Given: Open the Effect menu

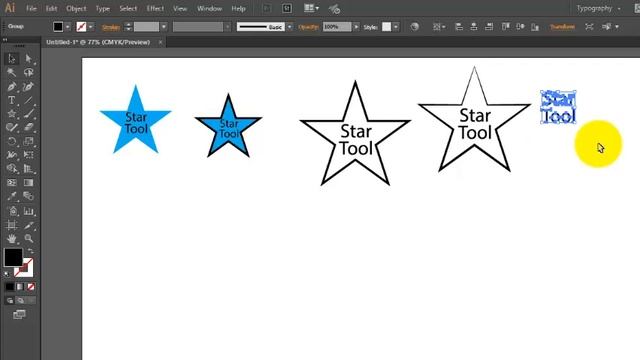Looking at the screenshot, I should (155, 9).
